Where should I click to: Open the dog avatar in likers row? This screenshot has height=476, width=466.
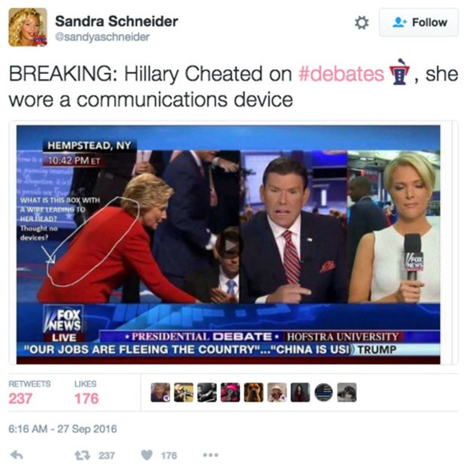tap(253, 392)
